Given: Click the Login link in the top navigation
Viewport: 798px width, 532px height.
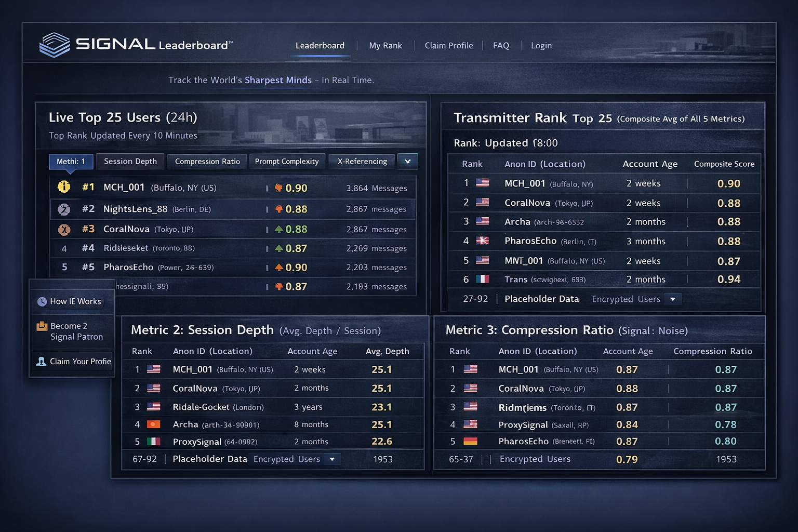Looking at the screenshot, I should point(541,46).
